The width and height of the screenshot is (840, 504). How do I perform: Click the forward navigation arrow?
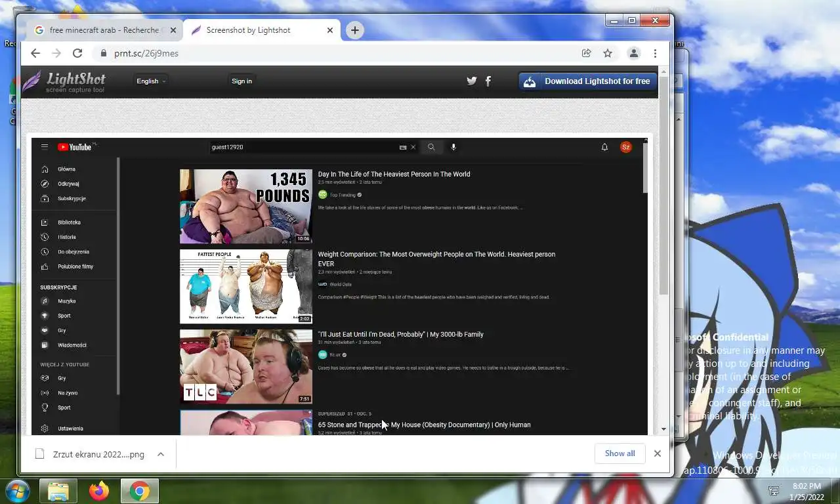56,53
